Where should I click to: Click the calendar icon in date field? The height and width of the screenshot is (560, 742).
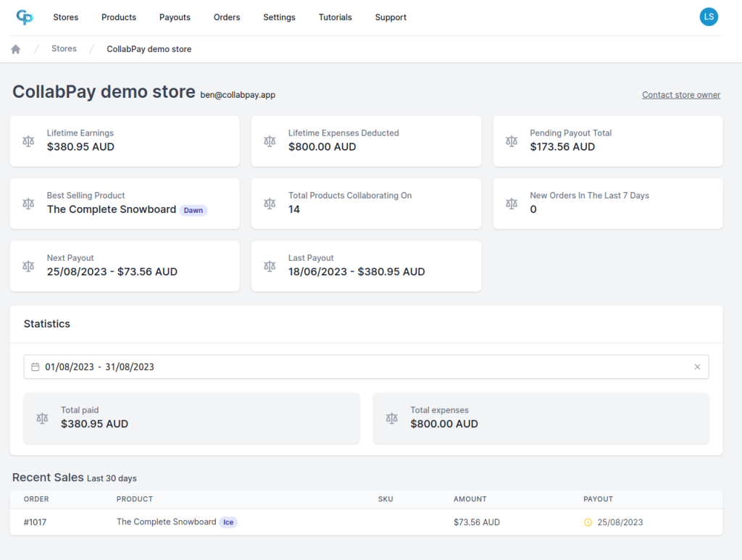tap(35, 367)
